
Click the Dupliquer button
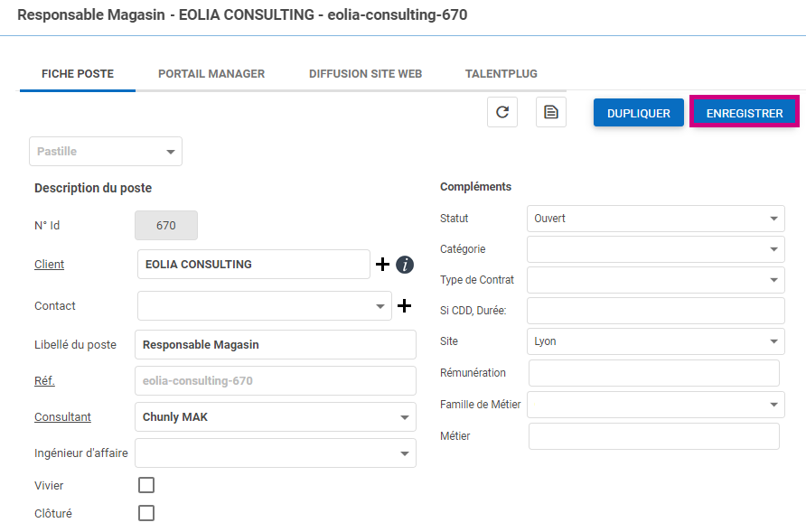pyautogui.click(x=638, y=113)
